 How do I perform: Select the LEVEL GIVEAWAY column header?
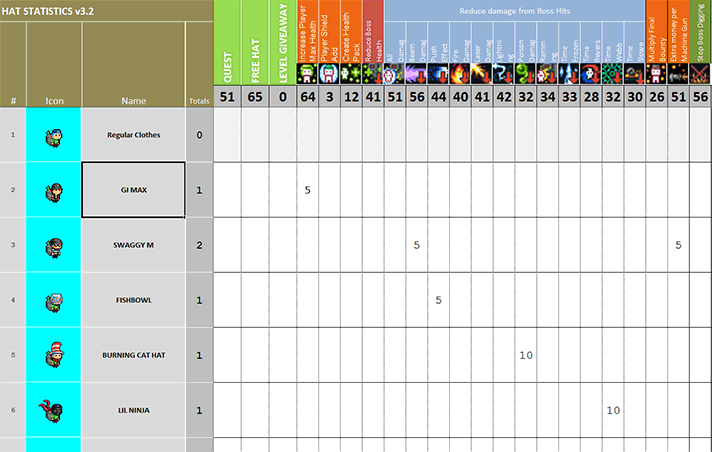point(283,42)
